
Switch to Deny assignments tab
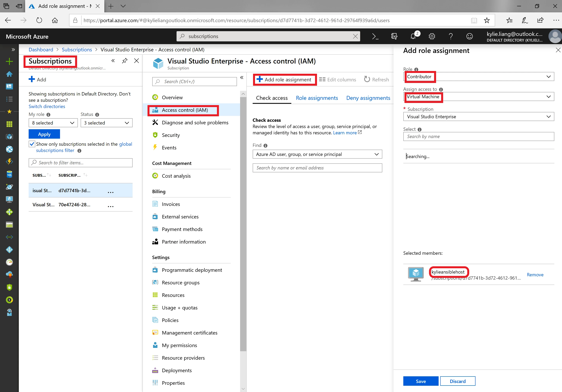[x=368, y=98]
